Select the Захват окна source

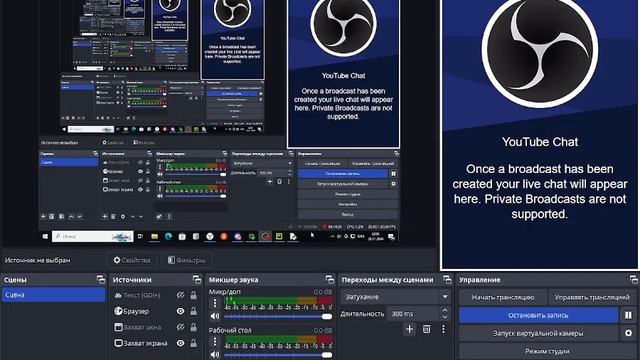click(x=142, y=327)
